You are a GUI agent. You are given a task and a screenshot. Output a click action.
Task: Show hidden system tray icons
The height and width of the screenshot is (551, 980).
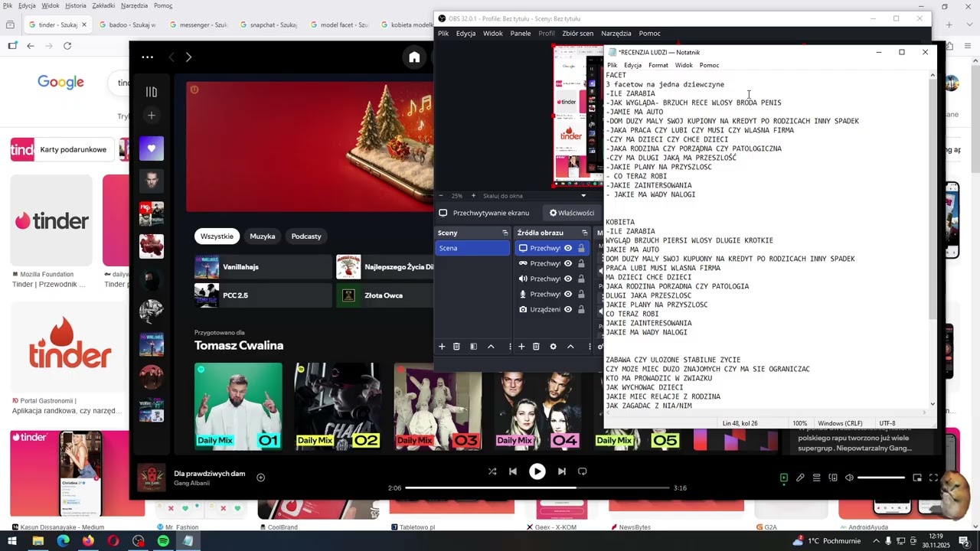pyautogui.click(x=876, y=541)
